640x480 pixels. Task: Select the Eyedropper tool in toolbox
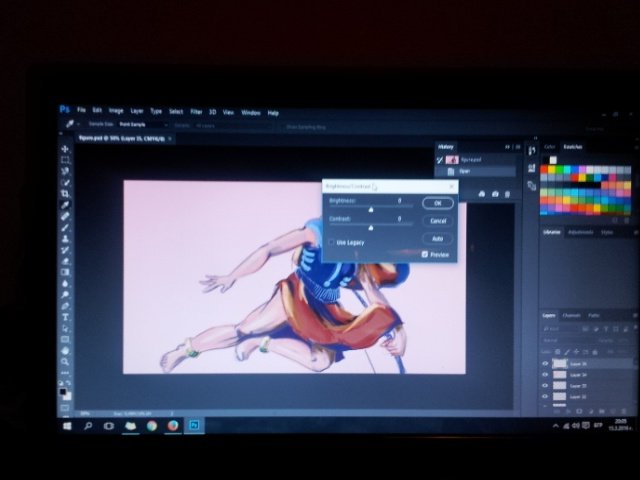tap(65, 205)
